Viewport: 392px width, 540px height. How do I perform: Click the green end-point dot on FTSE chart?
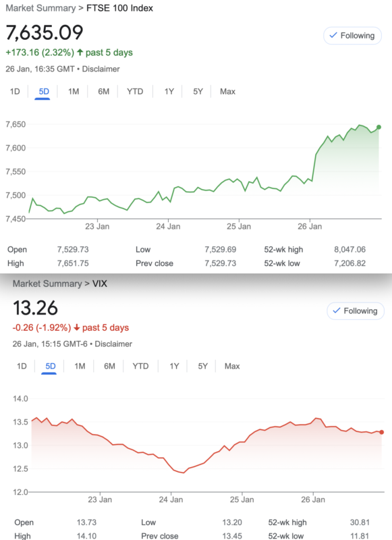pyautogui.click(x=379, y=127)
